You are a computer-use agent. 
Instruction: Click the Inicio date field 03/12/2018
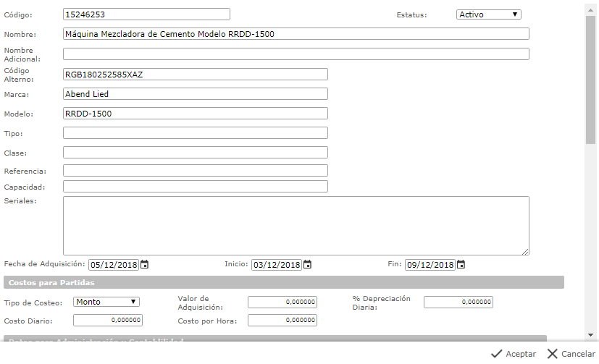tap(277, 265)
